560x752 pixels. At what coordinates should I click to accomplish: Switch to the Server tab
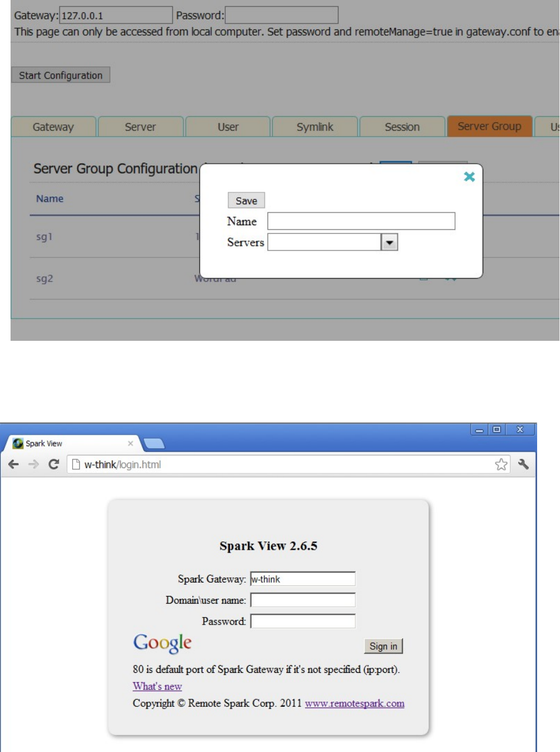point(140,127)
